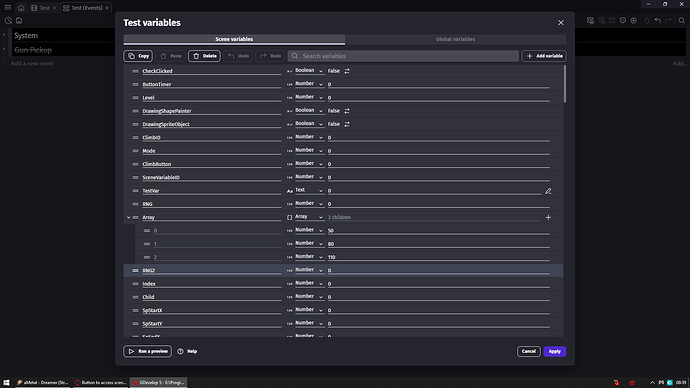690x388 pixels.
Task: Click drag handle icon of RNG2 variable
Action: 136,271
